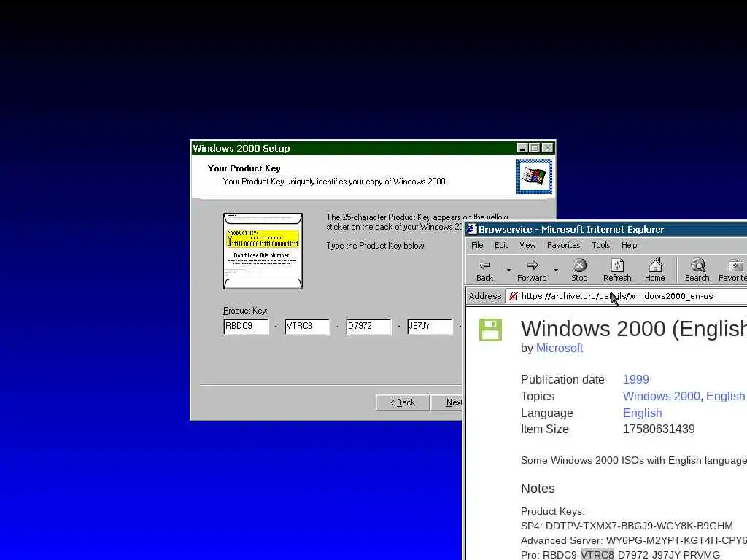The width and height of the screenshot is (747, 560).
Task: Click the Forward arrow in Internet Explorer
Action: tap(532, 270)
